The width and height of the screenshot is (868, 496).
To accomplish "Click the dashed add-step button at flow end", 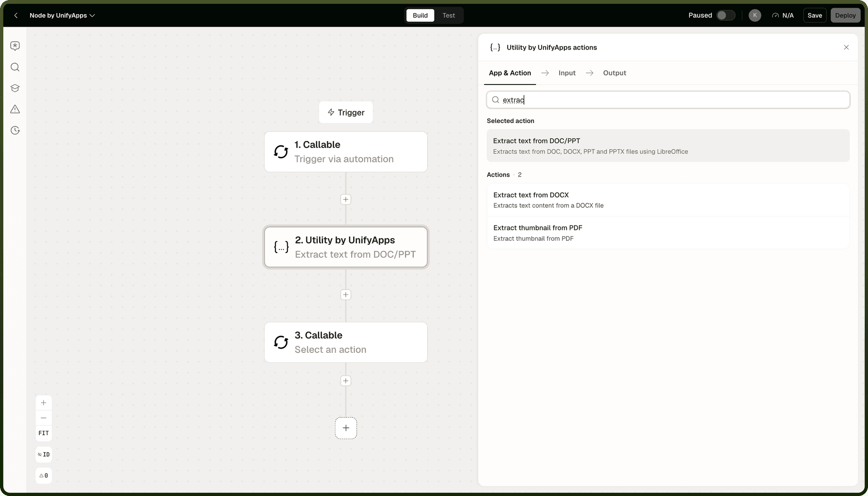I will [x=346, y=428].
